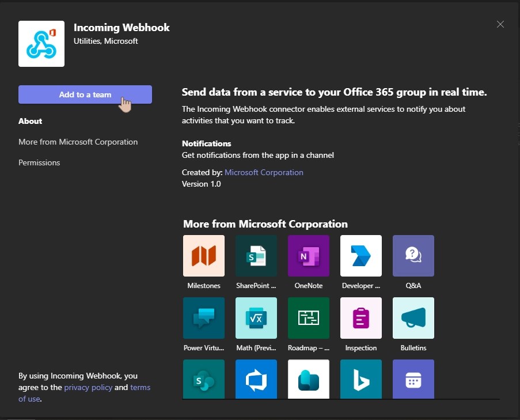Click the Version 1.0 text
The image size is (520, 420).
pyautogui.click(x=202, y=184)
